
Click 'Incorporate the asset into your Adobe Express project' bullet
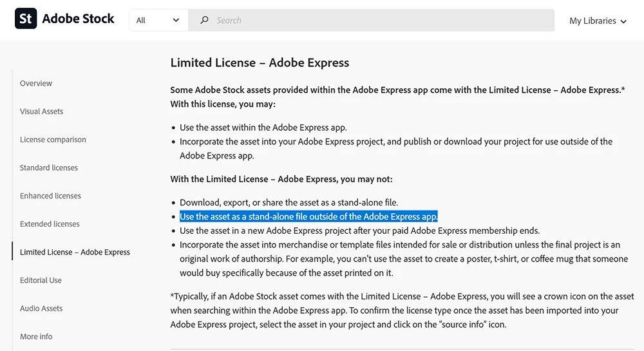[x=396, y=149]
